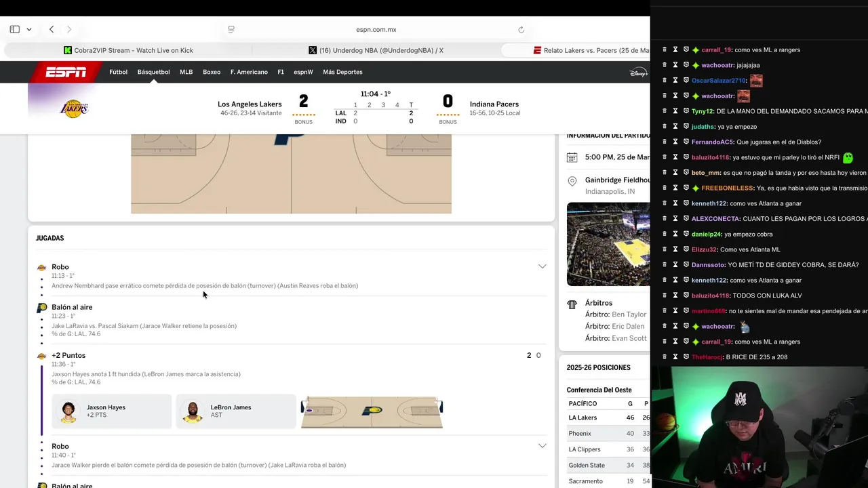Click the "Balón al aire" 11:23 play text
The image size is (868, 488).
pos(72,307)
